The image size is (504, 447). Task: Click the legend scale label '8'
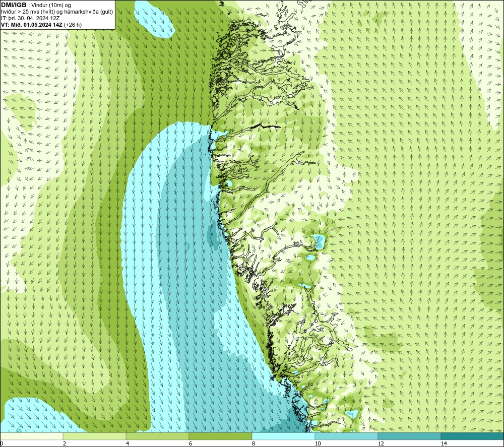[254, 443]
